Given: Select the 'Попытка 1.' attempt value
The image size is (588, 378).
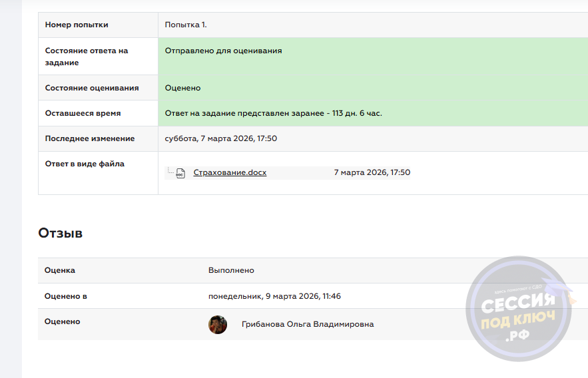Looking at the screenshot, I should coord(186,25).
